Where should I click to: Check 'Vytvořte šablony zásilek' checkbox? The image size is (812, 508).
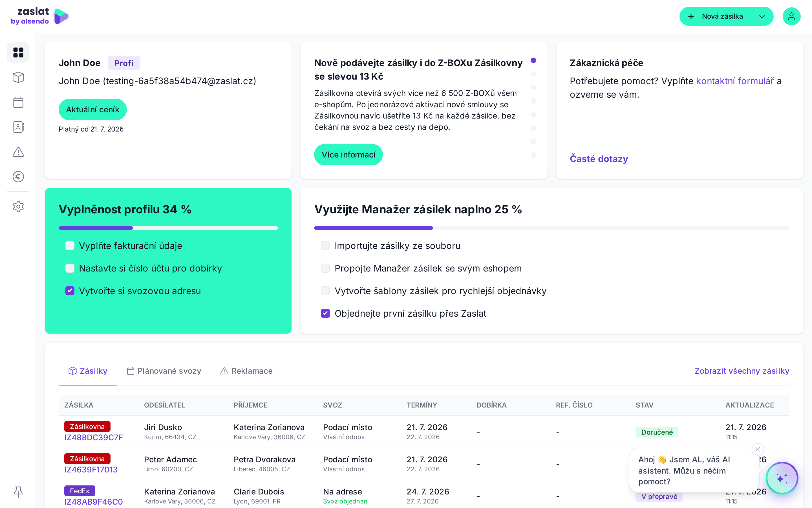point(325,291)
